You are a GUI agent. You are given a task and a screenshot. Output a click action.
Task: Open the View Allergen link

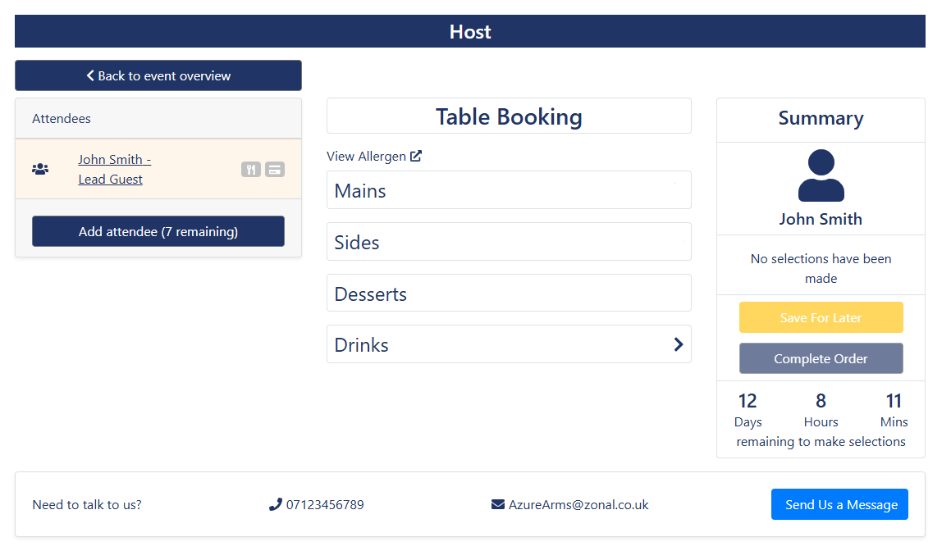366,156
